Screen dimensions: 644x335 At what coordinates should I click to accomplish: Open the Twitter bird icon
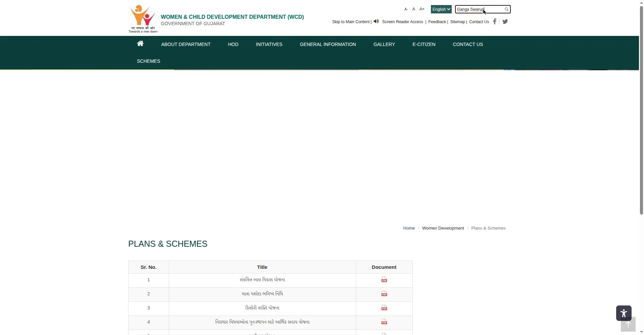click(x=505, y=21)
